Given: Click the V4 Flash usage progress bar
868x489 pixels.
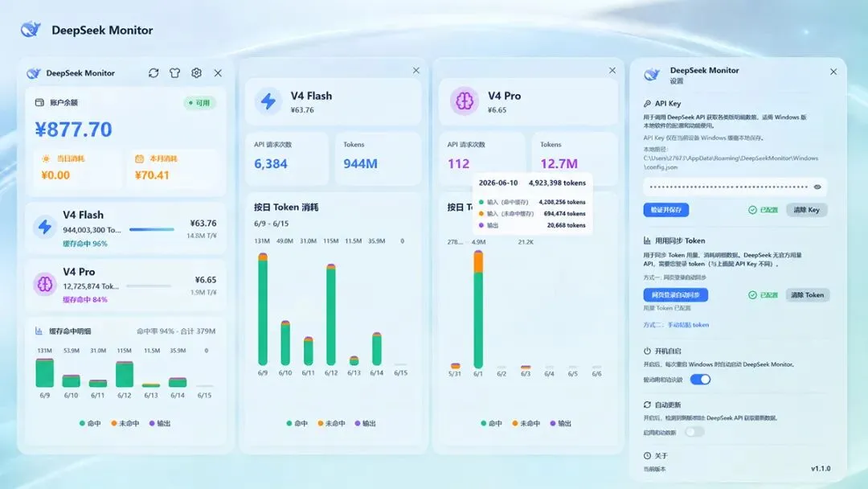Looking at the screenshot, I should click(x=152, y=229).
